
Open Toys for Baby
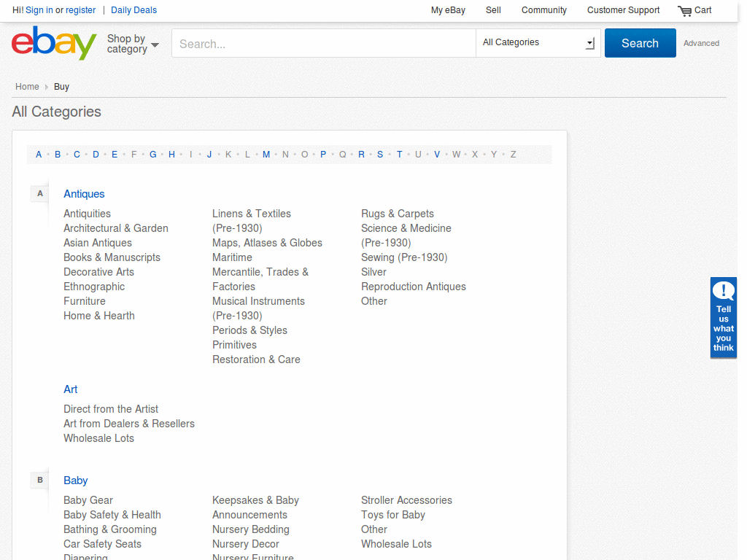click(393, 515)
